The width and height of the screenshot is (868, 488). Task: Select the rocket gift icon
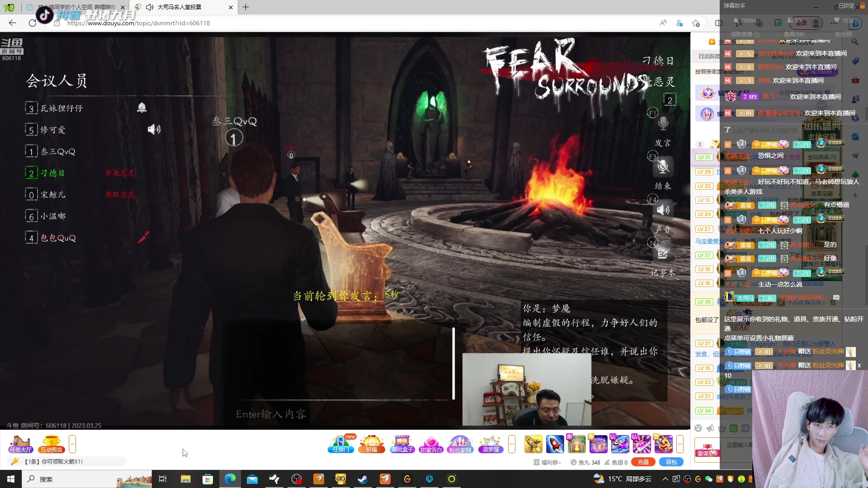click(555, 444)
